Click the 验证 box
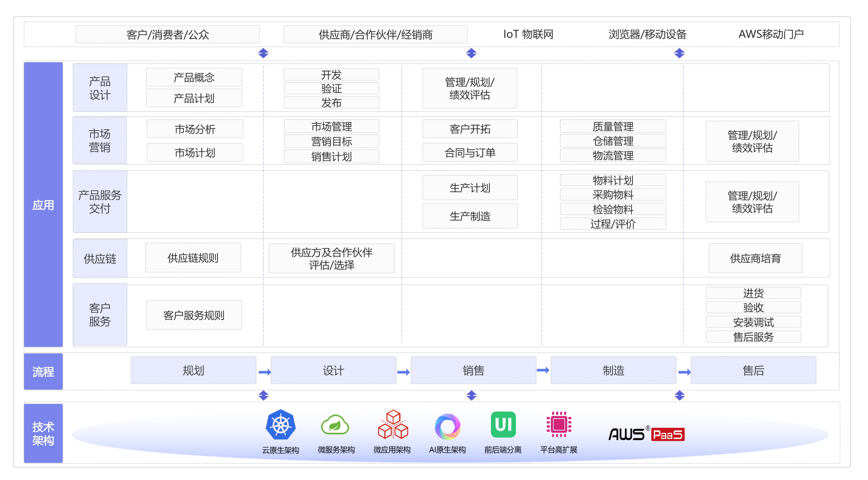The image size is (868, 480). pyautogui.click(x=332, y=89)
